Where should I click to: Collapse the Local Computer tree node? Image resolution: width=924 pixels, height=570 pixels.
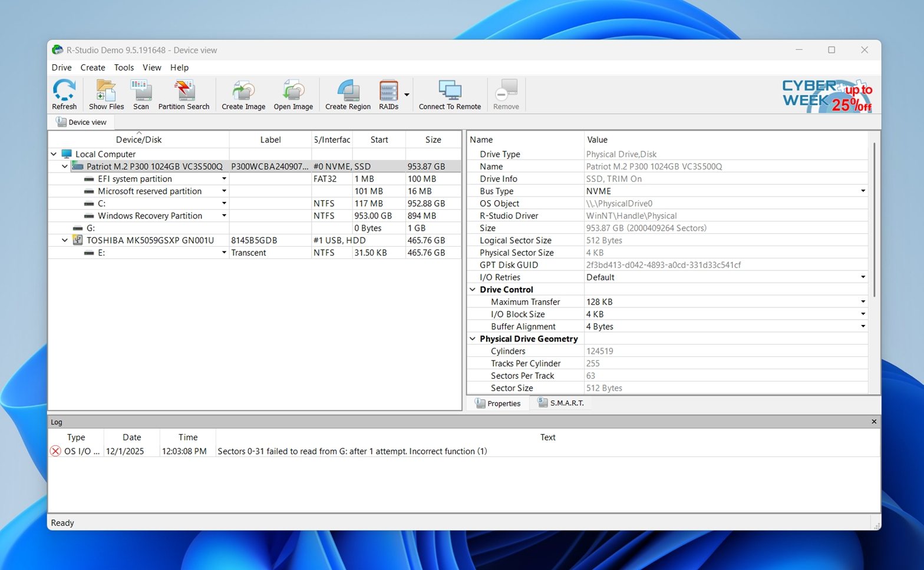[54, 154]
